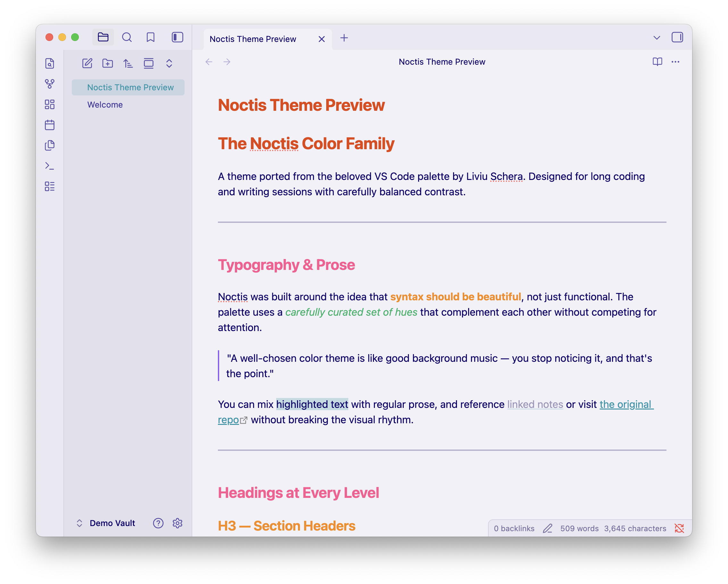The height and width of the screenshot is (584, 728).
Task: Open graph view ribbon icon
Action: (x=50, y=84)
